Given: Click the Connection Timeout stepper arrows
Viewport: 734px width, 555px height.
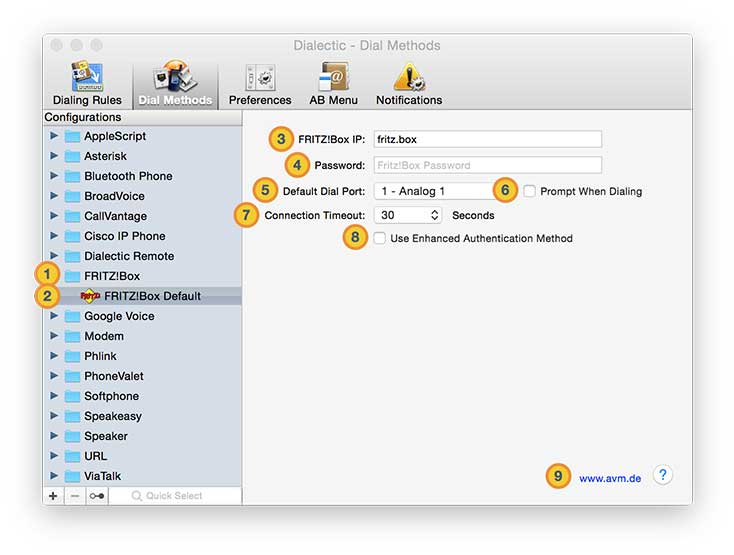Looking at the screenshot, I should 434,215.
